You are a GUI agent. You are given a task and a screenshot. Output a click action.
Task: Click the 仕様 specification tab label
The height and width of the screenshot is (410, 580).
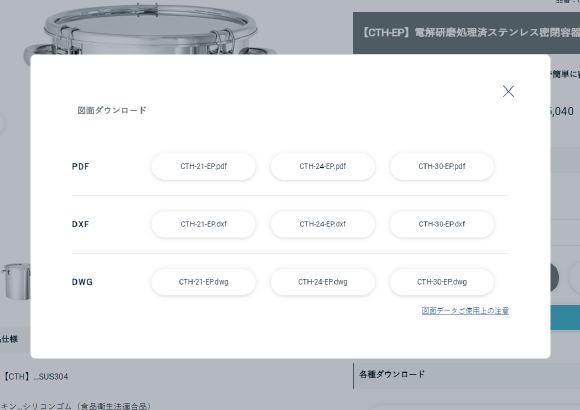[x=9, y=339]
